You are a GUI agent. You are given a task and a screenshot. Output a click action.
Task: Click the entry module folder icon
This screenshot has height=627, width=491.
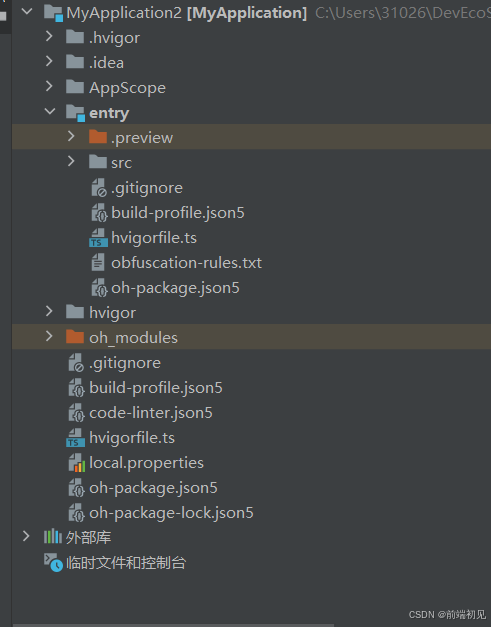(x=75, y=113)
